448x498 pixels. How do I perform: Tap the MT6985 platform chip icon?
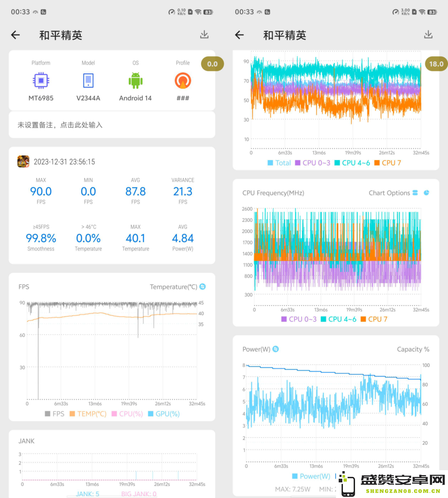[41, 80]
